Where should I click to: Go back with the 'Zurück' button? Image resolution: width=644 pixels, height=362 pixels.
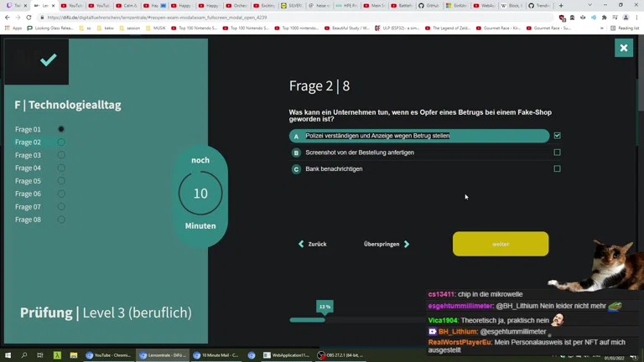(x=313, y=244)
